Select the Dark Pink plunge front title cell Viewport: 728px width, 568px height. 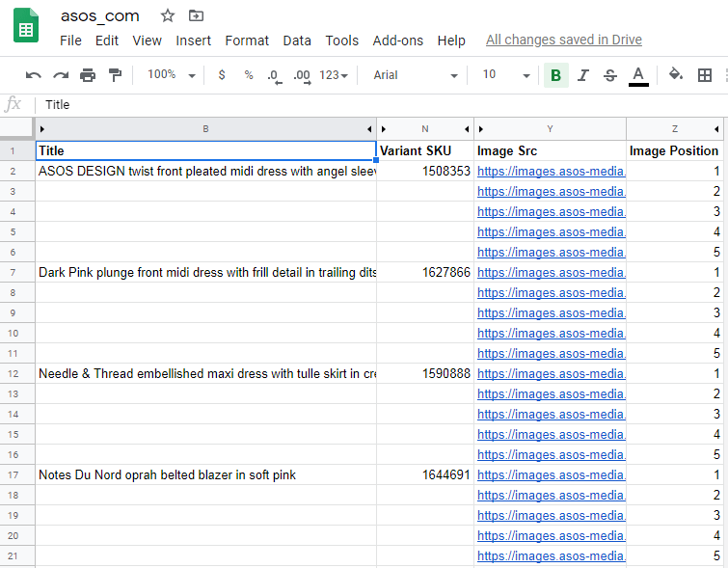tap(205, 273)
